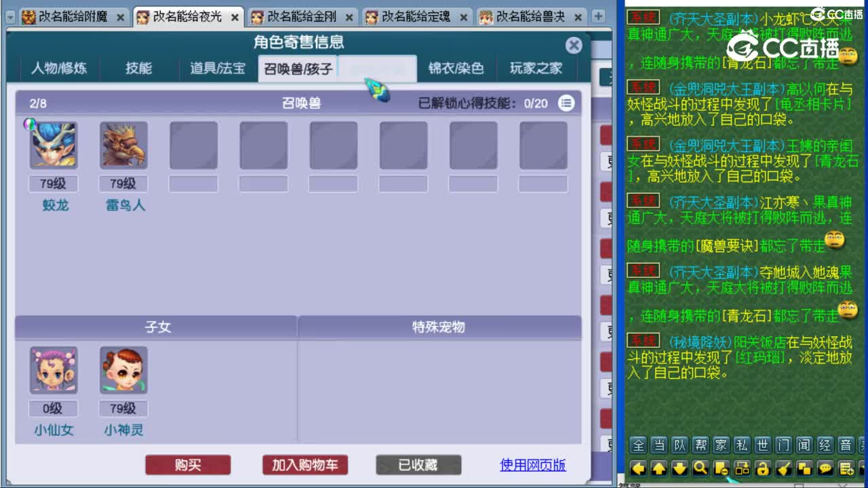Open the 召唤兽/孩子 section tab
The image size is (868, 488).
tap(298, 69)
